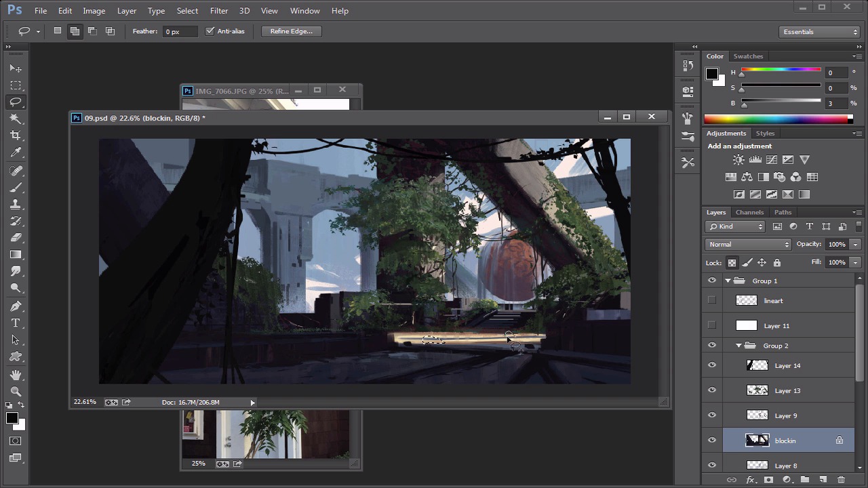
Task: Hide Group 1 visibility eye
Action: pyautogui.click(x=712, y=281)
